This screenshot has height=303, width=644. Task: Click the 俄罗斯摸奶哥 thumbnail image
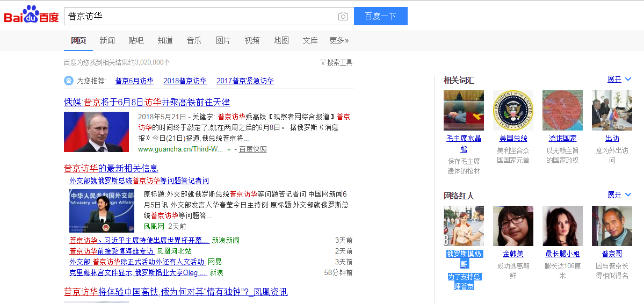464,226
